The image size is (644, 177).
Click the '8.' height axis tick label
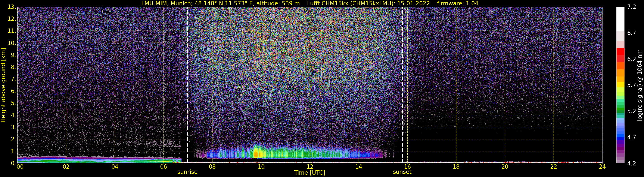coord(13,67)
